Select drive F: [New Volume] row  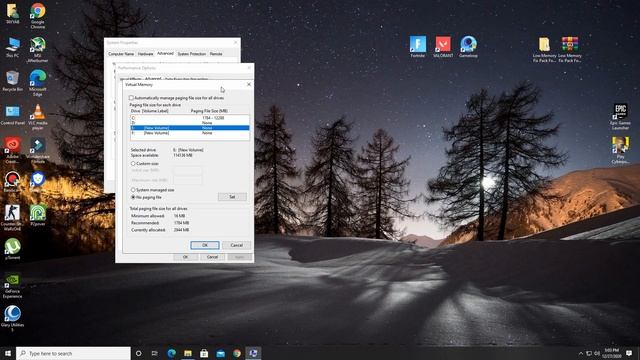pos(190,133)
